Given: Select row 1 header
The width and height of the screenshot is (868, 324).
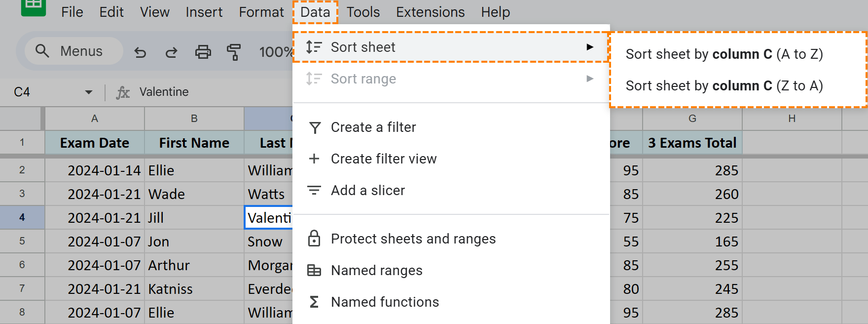Looking at the screenshot, I should click(x=22, y=143).
